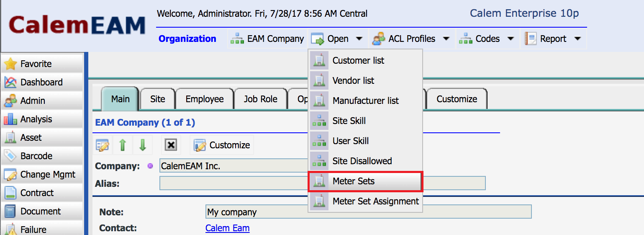This screenshot has height=235, width=644.
Task: Click the Asset building icon in sidebar
Action: [10, 138]
